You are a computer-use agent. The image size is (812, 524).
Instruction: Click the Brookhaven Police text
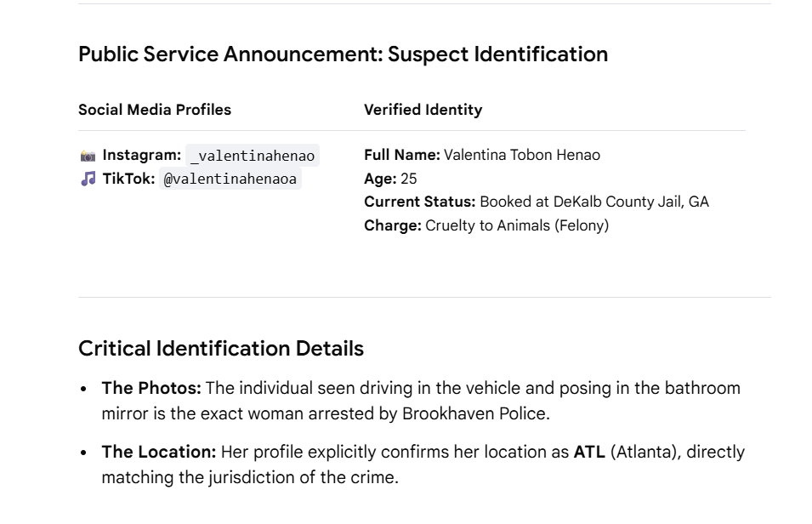[474, 413]
